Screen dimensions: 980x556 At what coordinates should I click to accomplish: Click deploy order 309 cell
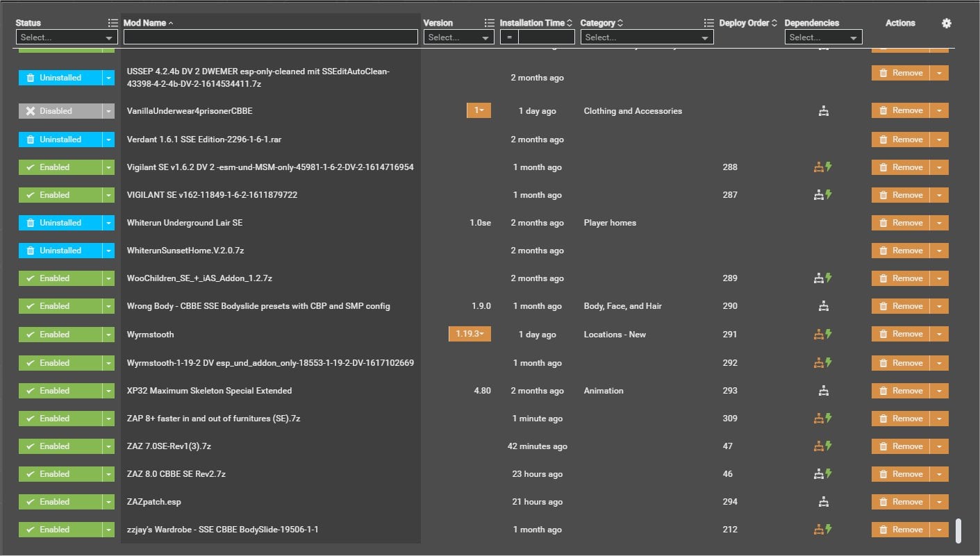click(730, 419)
